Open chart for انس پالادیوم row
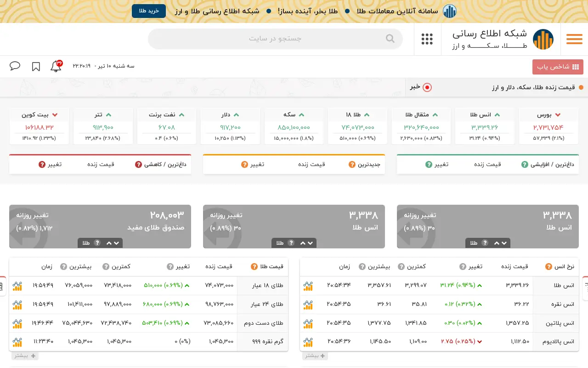The width and height of the screenshot is (588, 368). click(308, 342)
